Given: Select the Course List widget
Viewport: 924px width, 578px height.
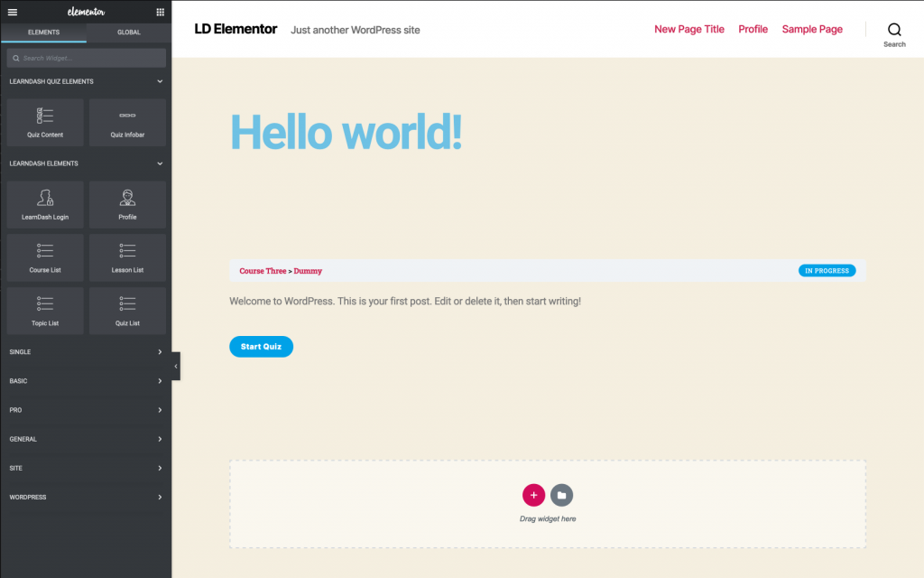Looking at the screenshot, I should tap(45, 257).
